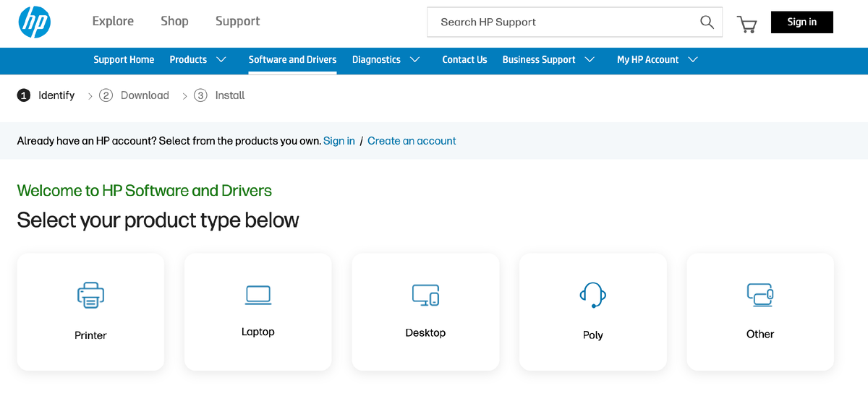This screenshot has height=396, width=868.
Task: Click the search magnifier icon
Action: pos(707,22)
